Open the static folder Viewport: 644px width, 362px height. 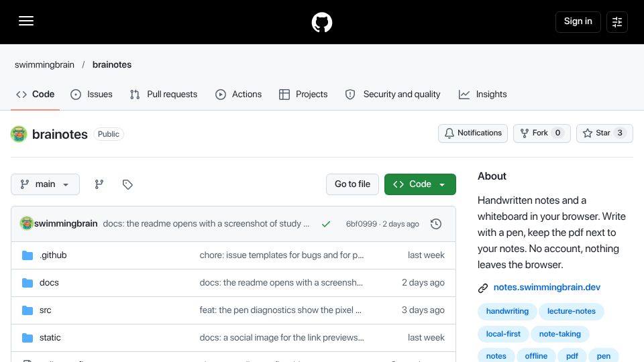50,338
